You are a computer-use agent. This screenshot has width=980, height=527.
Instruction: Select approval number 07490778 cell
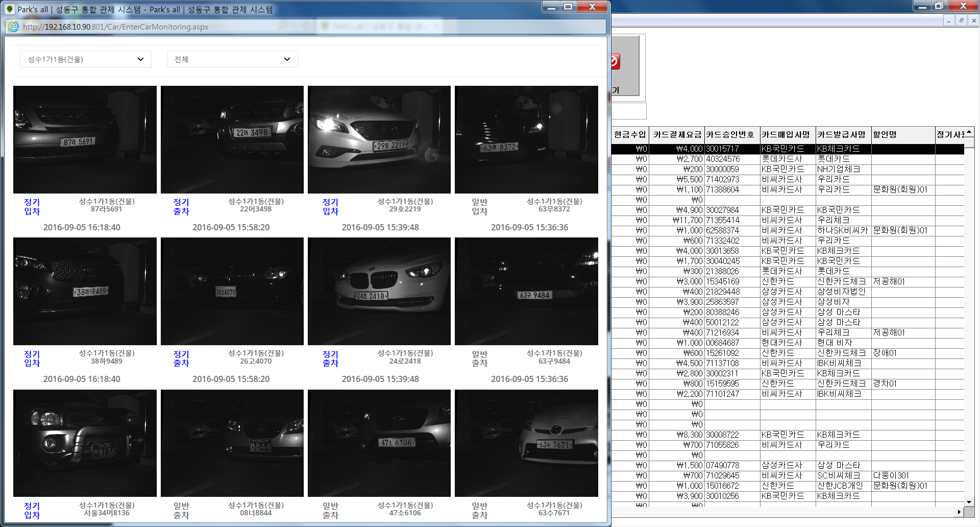[732, 466]
